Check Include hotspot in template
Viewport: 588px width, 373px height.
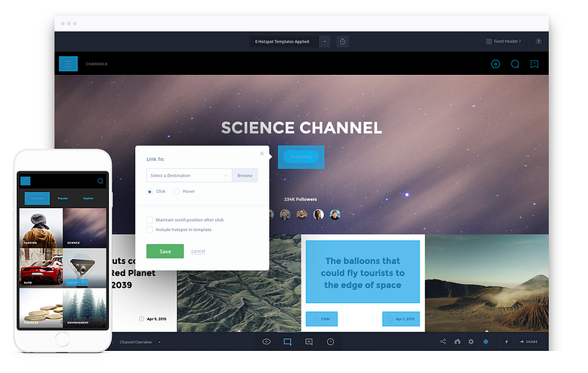(150, 230)
